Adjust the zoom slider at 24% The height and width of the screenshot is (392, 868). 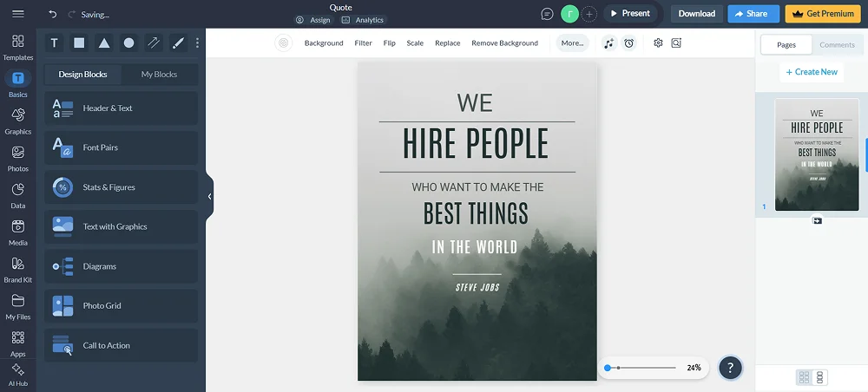point(608,368)
